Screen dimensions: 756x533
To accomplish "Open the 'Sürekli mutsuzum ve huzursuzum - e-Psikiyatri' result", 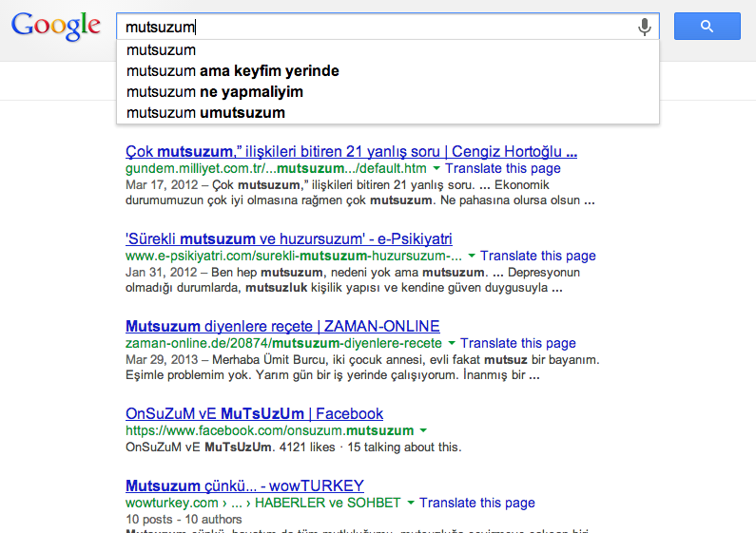I will [x=289, y=238].
